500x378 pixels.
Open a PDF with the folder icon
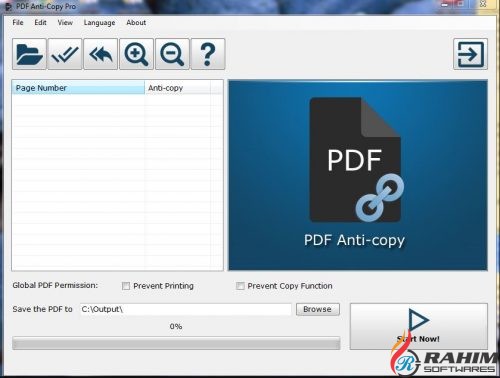pyautogui.click(x=29, y=54)
